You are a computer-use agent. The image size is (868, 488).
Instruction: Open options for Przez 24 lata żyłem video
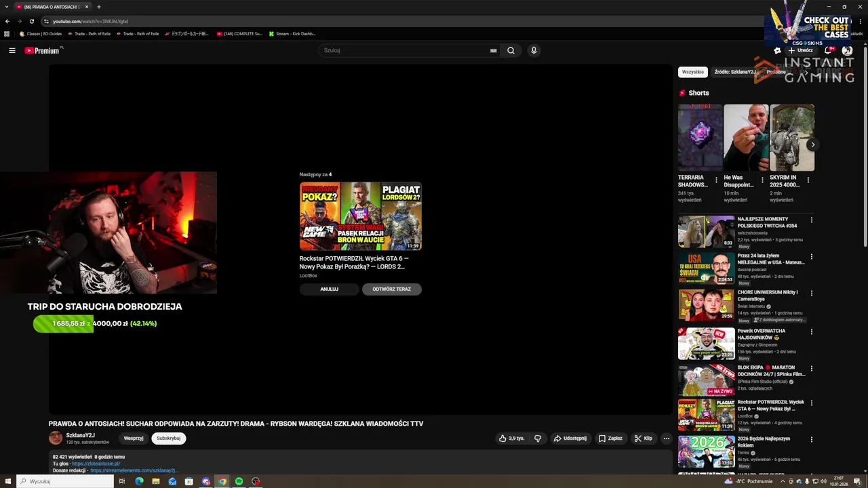811,257
